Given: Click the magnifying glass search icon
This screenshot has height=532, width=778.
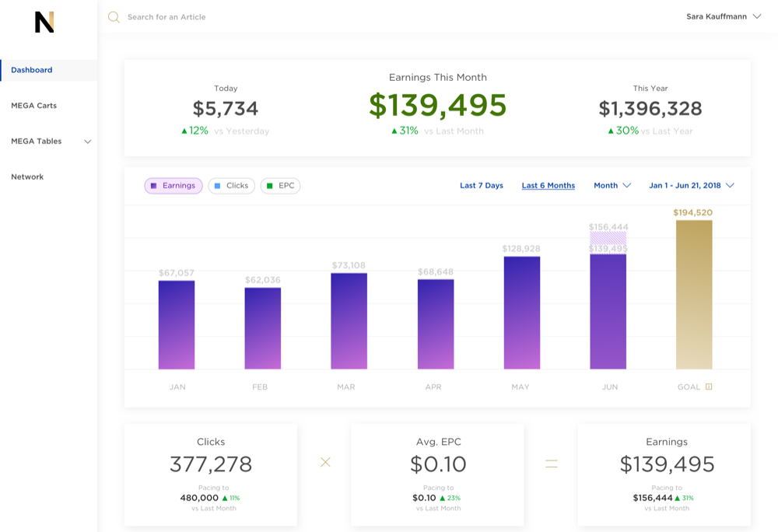Looking at the screenshot, I should (114, 17).
